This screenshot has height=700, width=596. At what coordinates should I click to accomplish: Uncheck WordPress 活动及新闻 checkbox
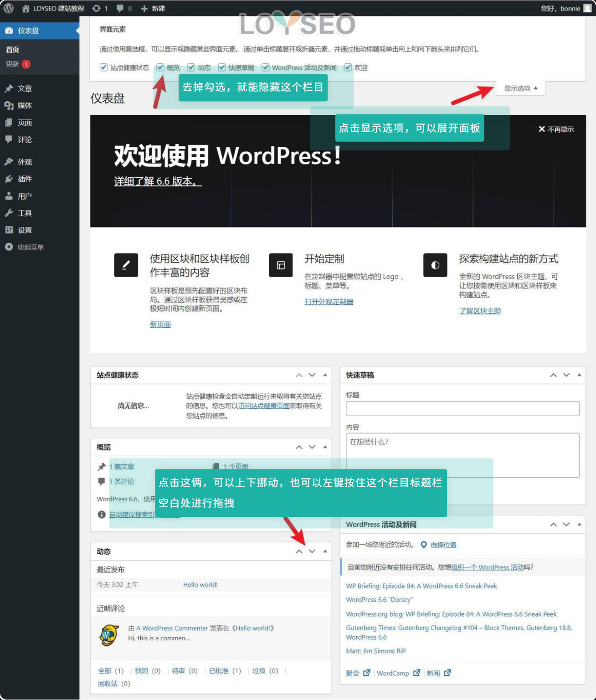coord(265,67)
